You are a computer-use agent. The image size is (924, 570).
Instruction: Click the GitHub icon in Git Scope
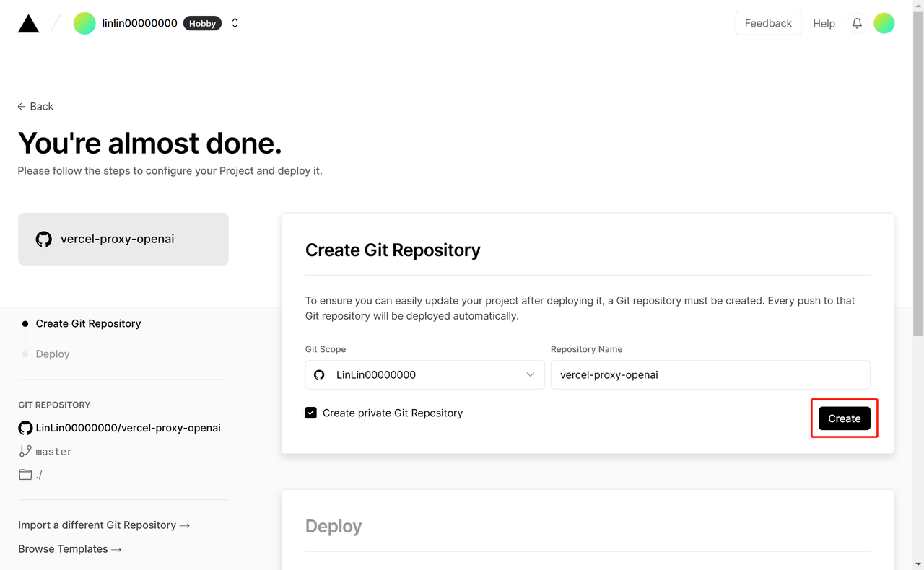(319, 374)
